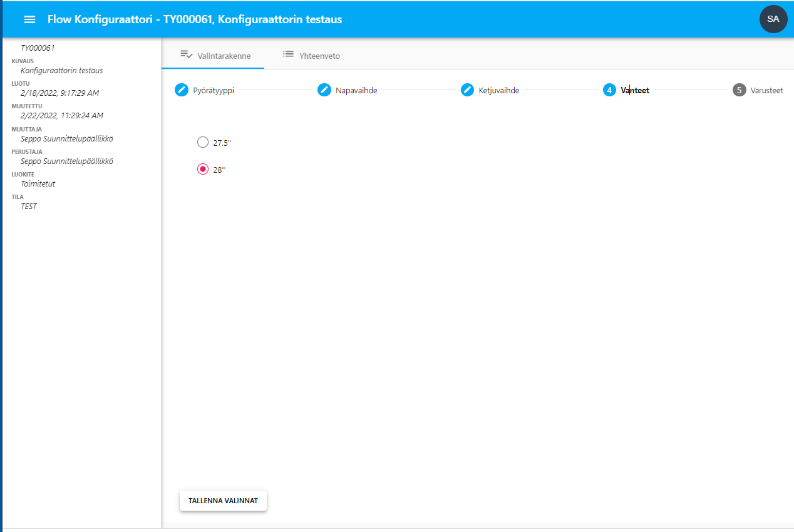Return to the Pyörätyyppi step label
Screen dimensions: 794x532
tap(214, 90)
